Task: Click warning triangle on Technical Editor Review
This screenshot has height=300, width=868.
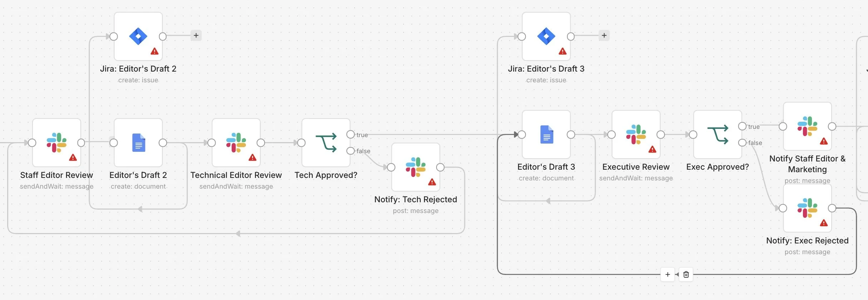Action: tap(252, 158)
